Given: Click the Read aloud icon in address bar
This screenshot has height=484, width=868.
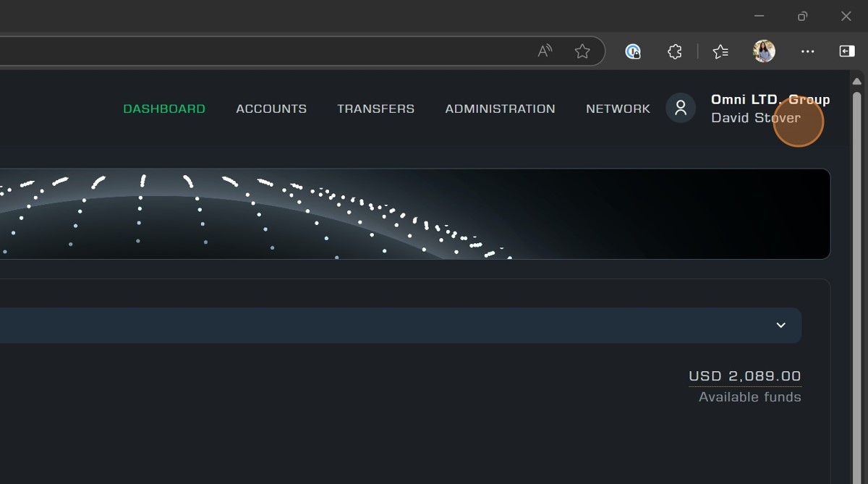Looking at the screenshot, I should 545,51.
